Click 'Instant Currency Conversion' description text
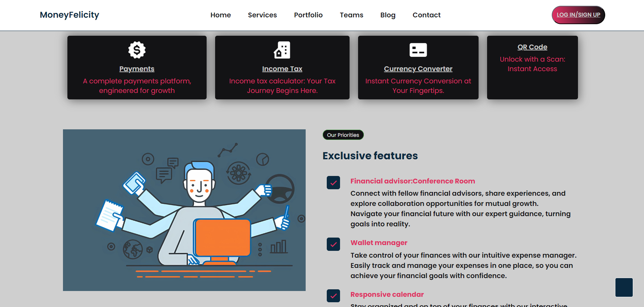The image size is (644, 307). [x=418, y=86]
